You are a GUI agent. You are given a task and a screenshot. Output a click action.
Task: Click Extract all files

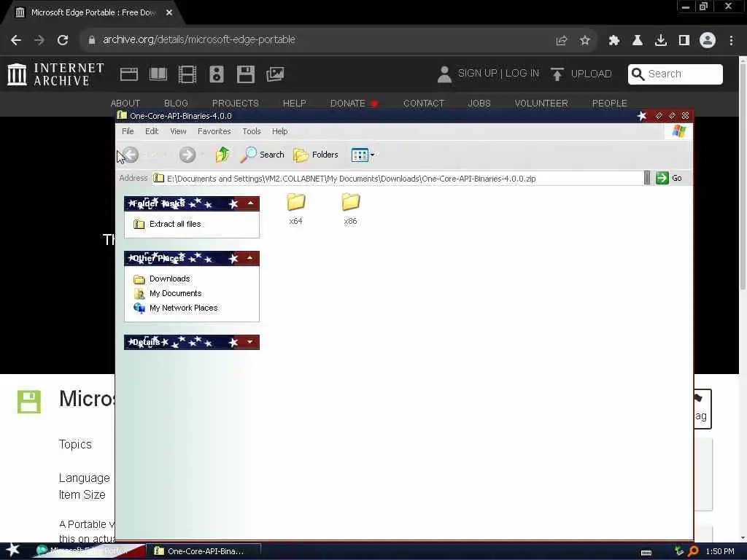click(x=175, y=224)
